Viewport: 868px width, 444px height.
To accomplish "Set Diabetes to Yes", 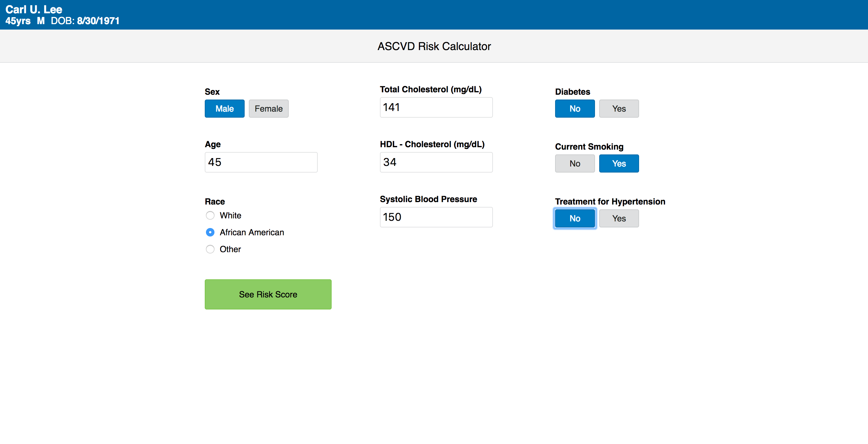I will coord(619,108).
